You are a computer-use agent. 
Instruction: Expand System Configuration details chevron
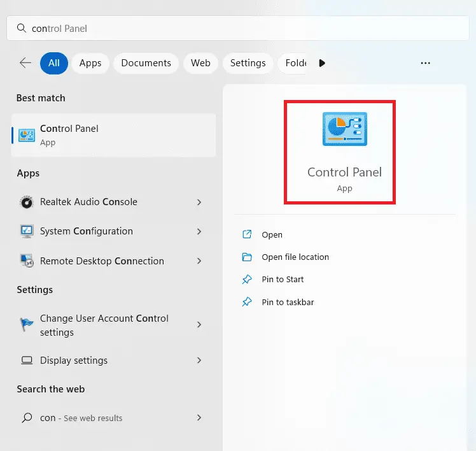(x=199, y=232)
